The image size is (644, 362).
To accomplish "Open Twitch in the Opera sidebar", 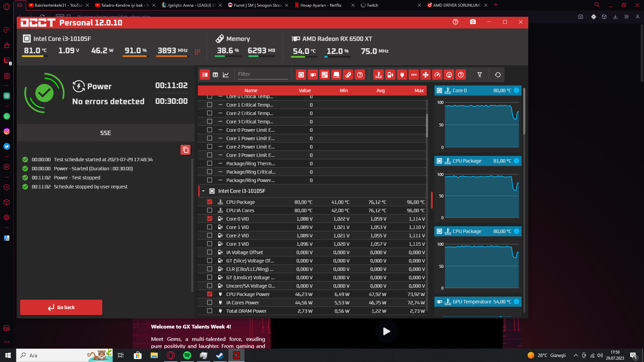I will [x=7, y=60].
